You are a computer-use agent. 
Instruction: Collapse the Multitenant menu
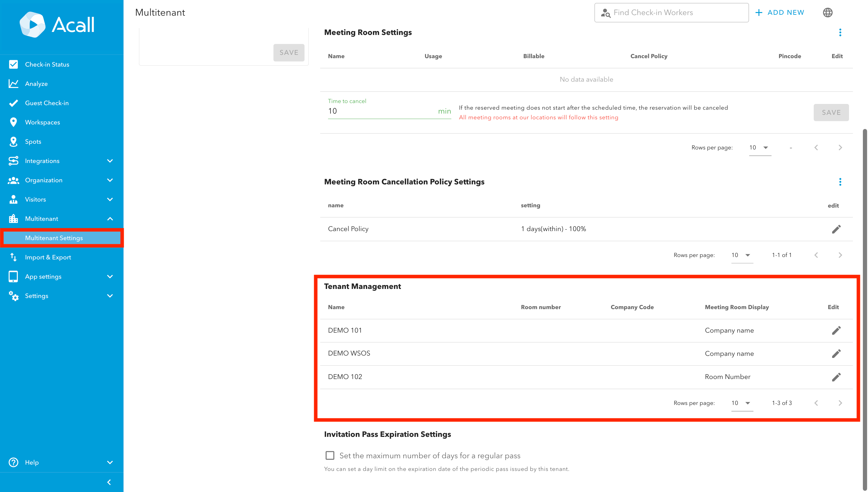(x=110, y=219)
